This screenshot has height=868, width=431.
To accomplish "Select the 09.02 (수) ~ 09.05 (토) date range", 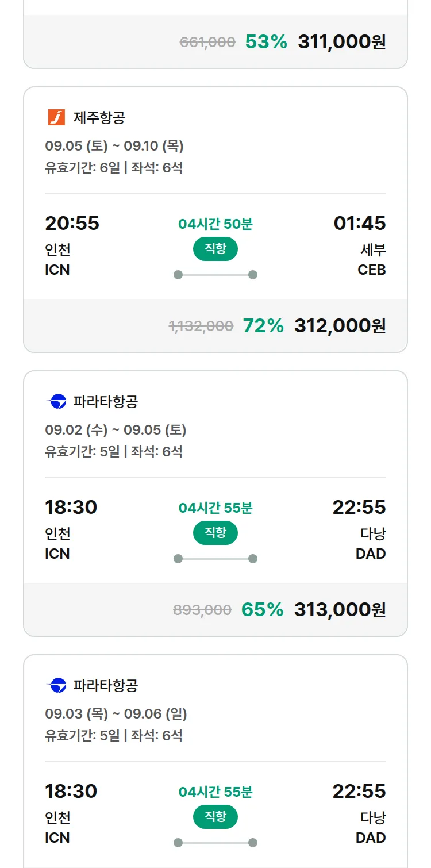I will point(116,430).
